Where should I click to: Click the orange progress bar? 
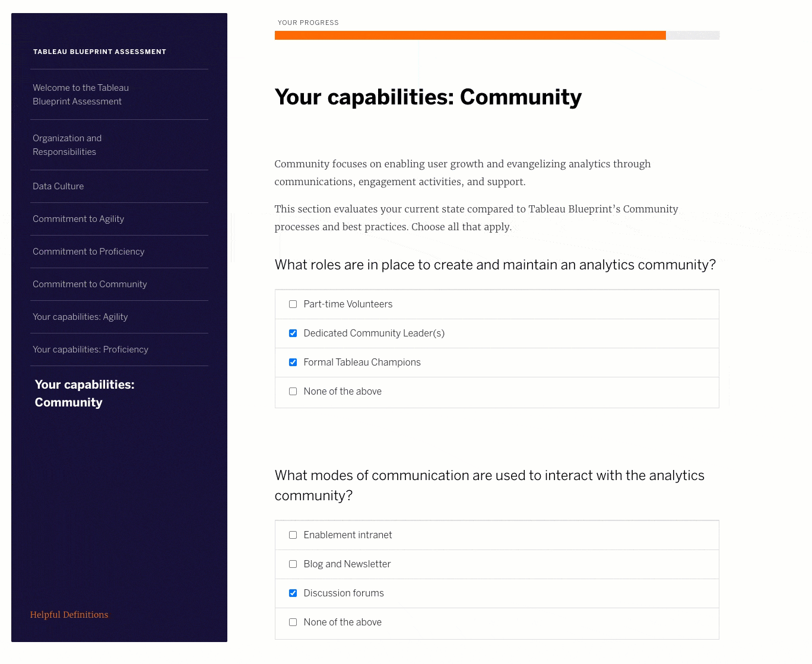pos(470,36)
